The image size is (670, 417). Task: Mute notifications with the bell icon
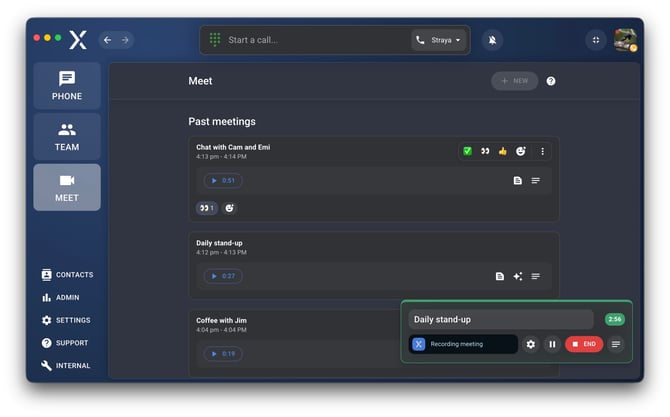click(491, 40)
